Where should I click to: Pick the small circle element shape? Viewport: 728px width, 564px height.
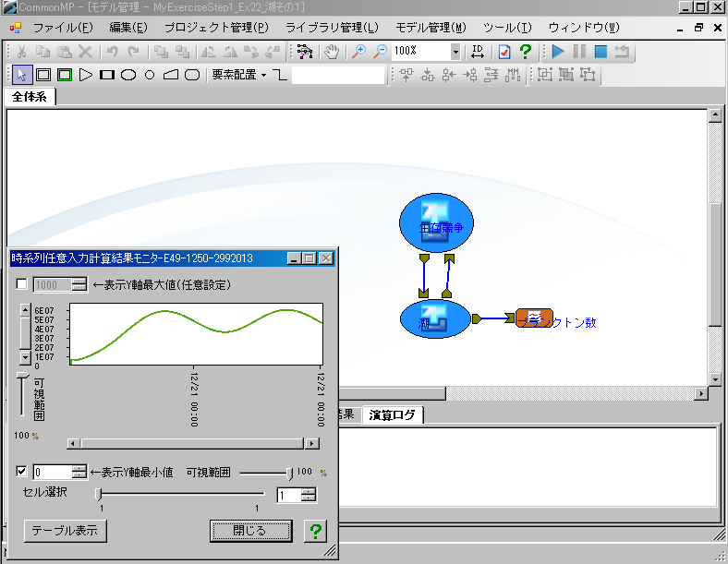[150, 75]
